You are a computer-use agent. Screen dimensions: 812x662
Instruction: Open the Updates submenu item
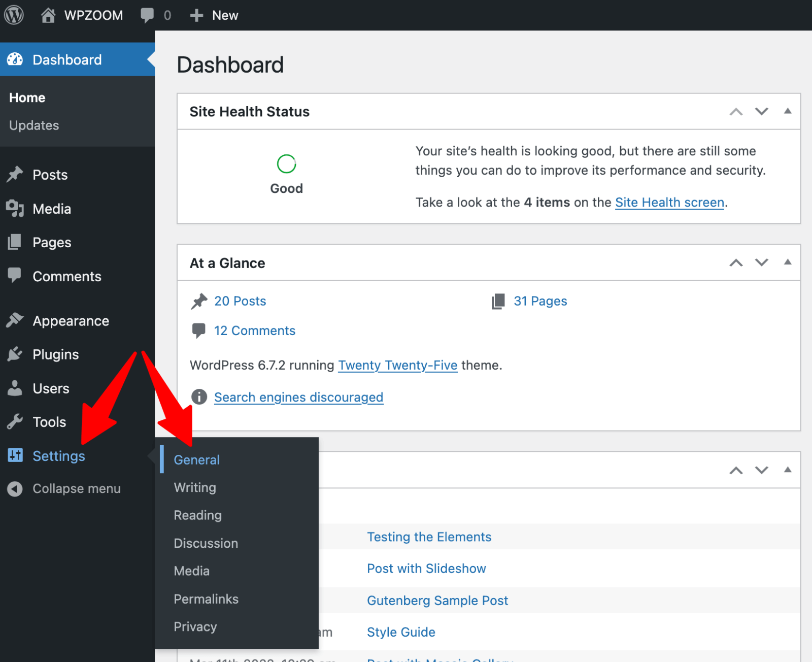[x=34, y=125]
